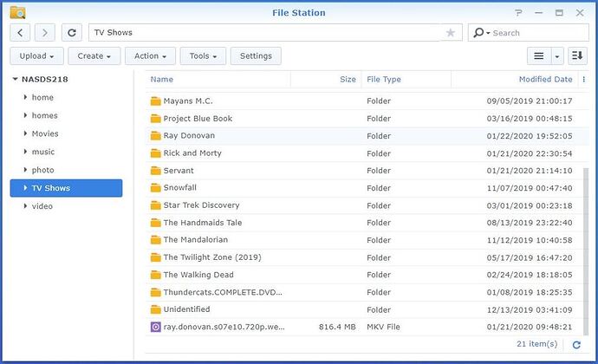Click the Handmaids Tale folder icon
598x364 pixels.
156,223
